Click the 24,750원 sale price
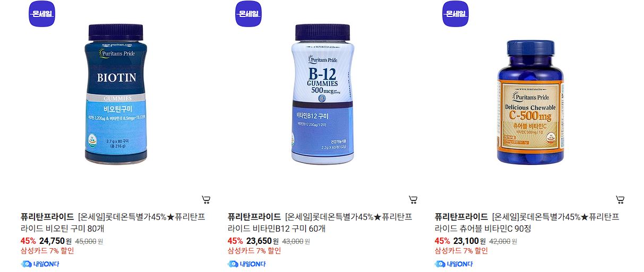 pyautogui.click(x=55, y=241)
